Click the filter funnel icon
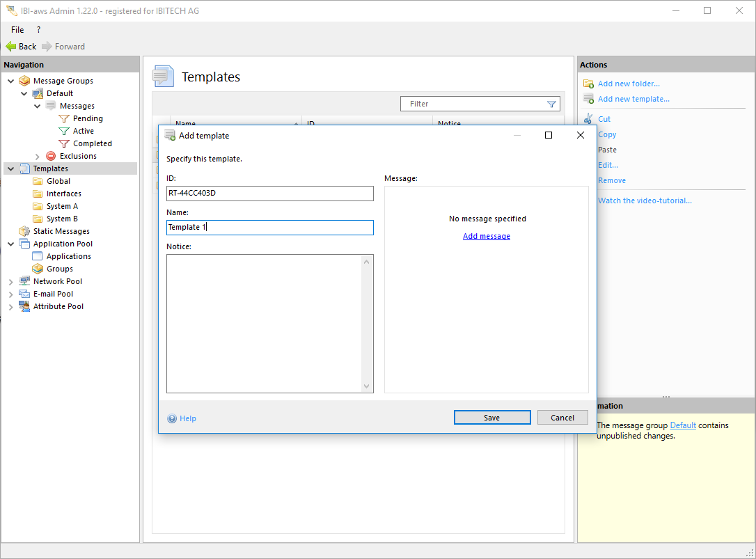Viewport: 756px width, 559px height. [x=551, y=104]
